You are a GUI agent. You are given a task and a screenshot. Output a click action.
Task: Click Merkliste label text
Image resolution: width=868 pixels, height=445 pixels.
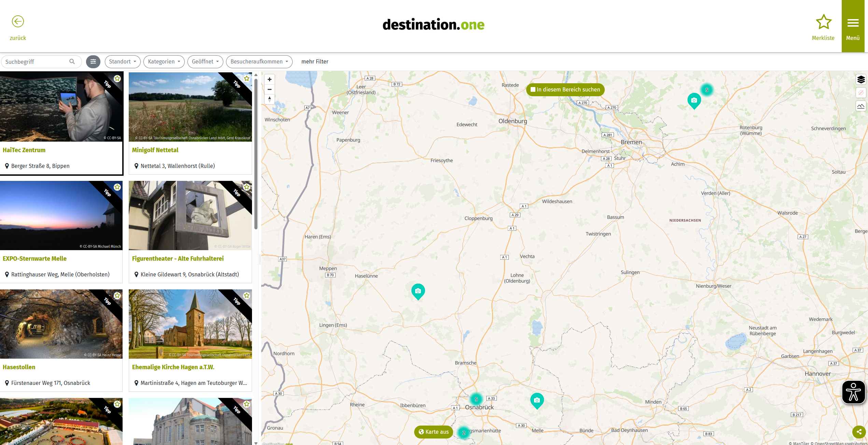point(823,38)
